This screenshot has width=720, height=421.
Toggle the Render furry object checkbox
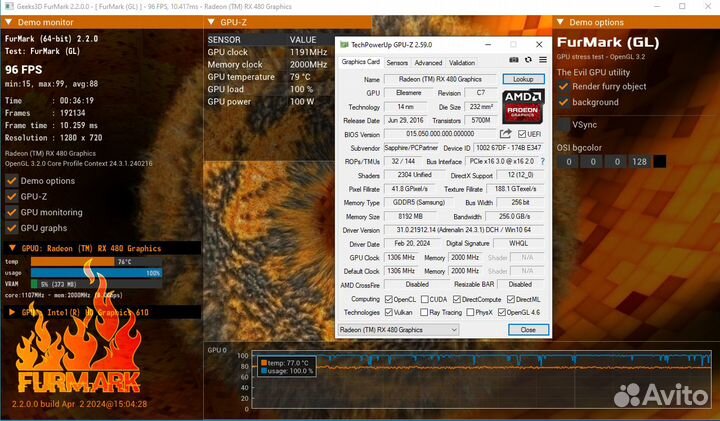[563, 86]
